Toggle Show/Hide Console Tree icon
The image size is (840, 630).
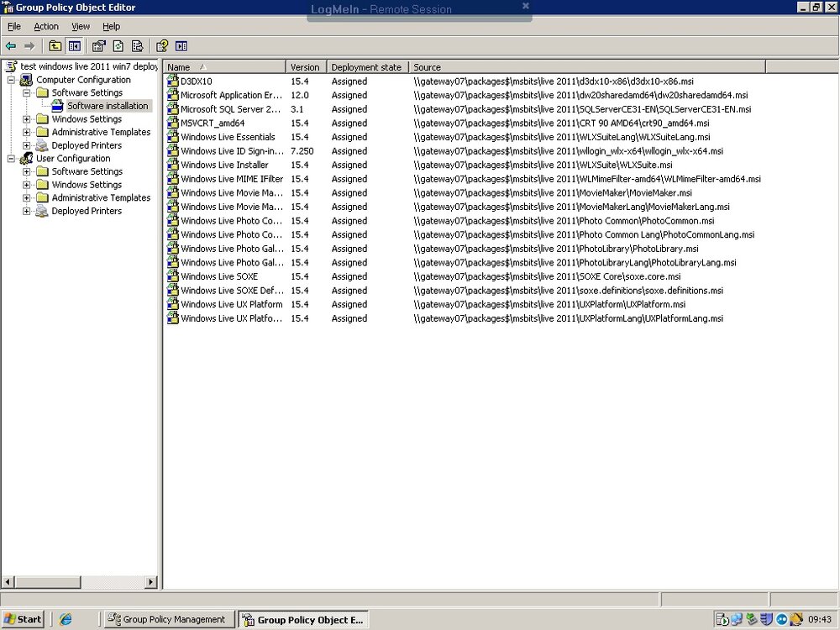[x=75, y=46]
